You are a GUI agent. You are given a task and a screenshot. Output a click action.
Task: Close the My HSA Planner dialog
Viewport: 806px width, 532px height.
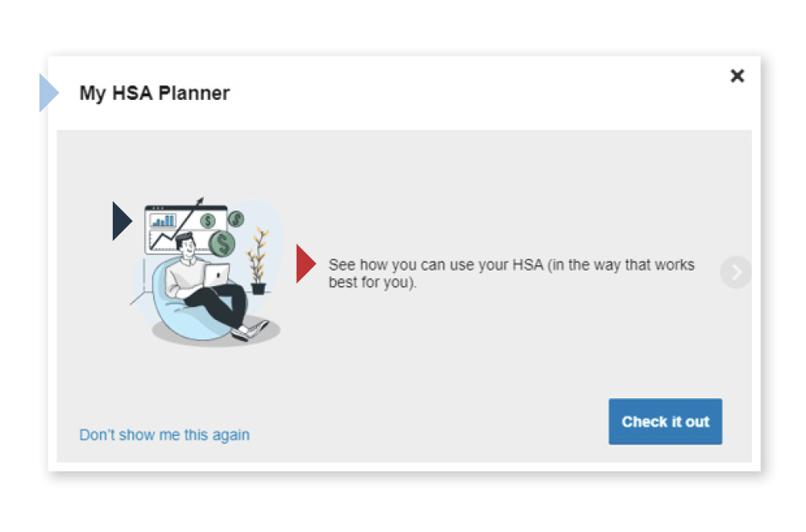737,76
